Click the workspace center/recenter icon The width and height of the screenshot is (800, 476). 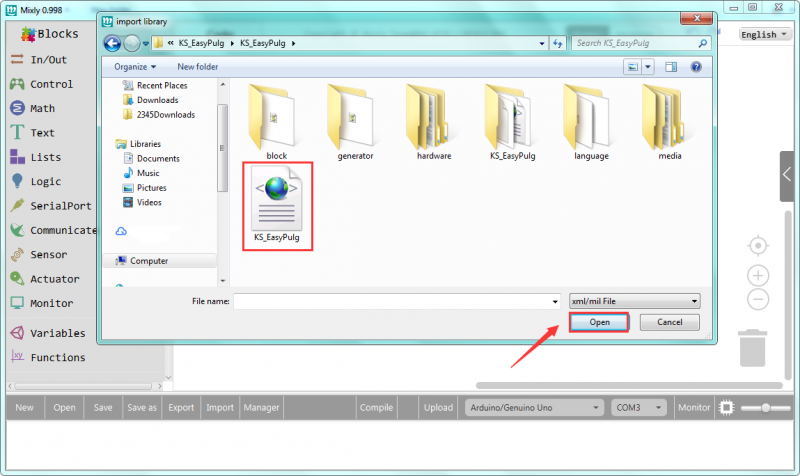pos(758,246)
